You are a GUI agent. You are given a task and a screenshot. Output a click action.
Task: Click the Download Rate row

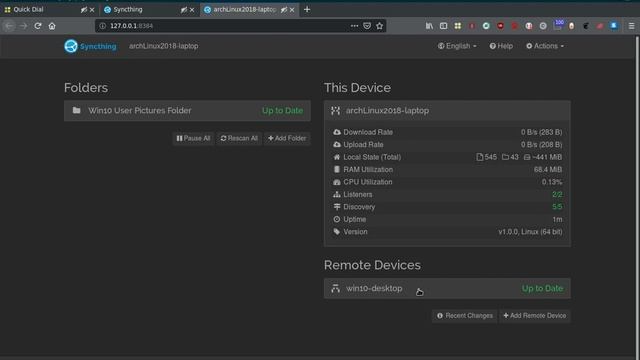pos(447,132)
